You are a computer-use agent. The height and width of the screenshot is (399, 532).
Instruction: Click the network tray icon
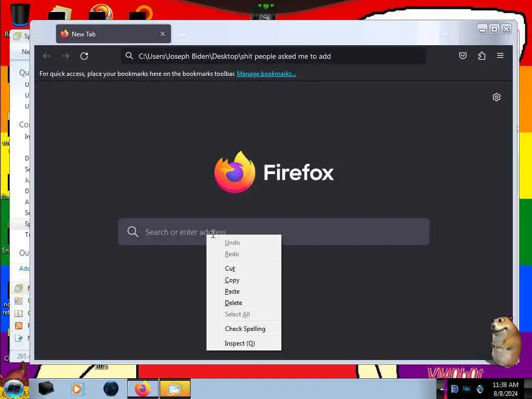[467, 389]
